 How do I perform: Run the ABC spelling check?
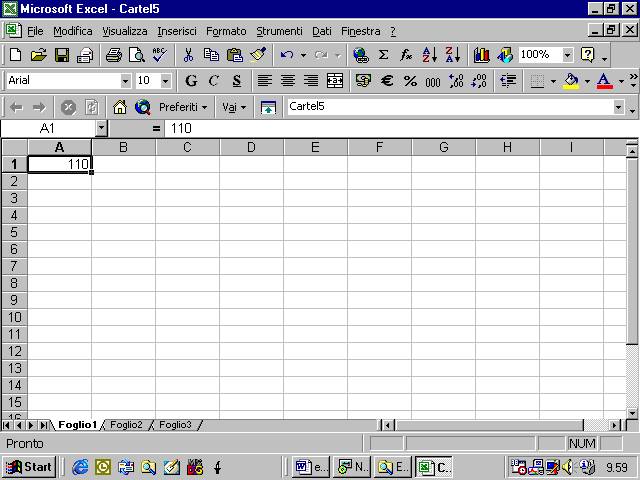click(x=160, y=55)
